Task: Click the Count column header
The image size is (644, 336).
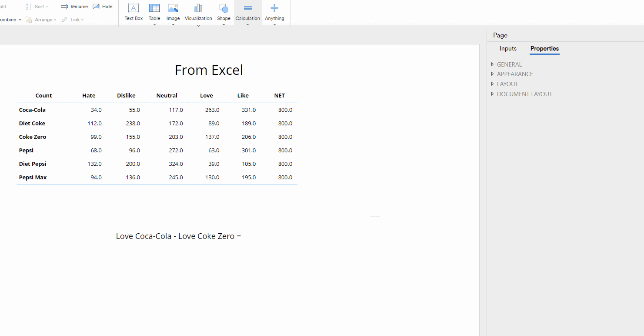Action: tap(43, 96)
